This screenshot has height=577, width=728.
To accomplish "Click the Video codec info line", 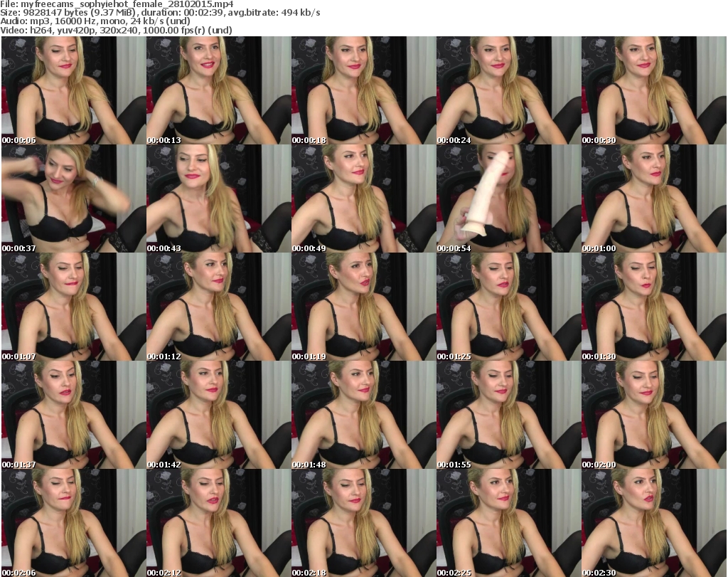I will [x=116, y=30].
